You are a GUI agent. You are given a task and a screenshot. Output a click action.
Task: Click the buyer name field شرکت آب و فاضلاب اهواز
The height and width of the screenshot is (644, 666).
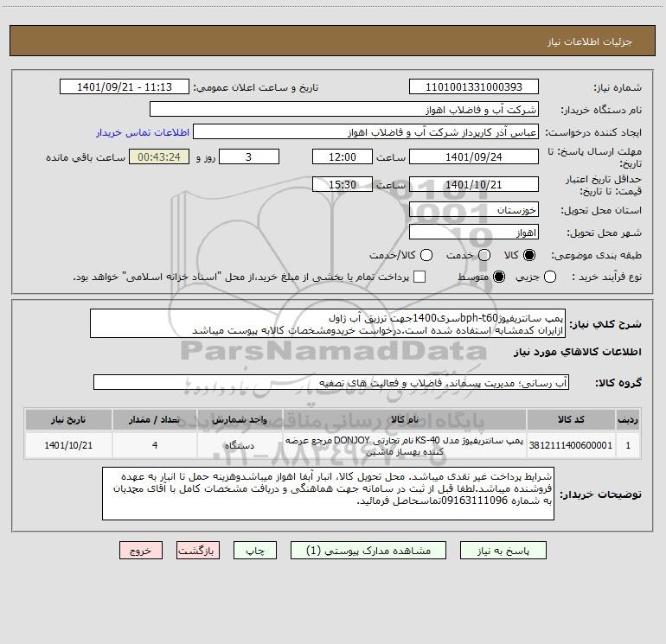click(344, 110)
